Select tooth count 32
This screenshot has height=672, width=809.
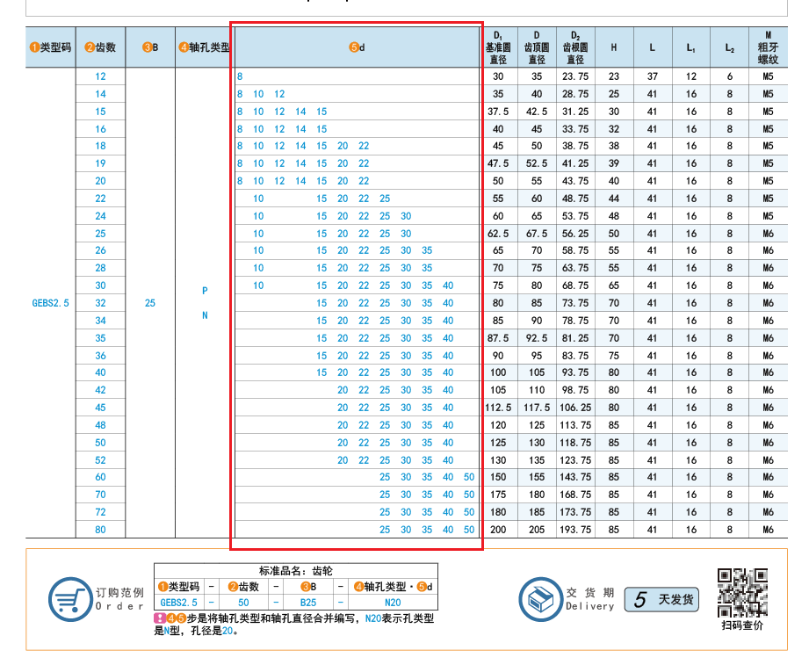101,303
